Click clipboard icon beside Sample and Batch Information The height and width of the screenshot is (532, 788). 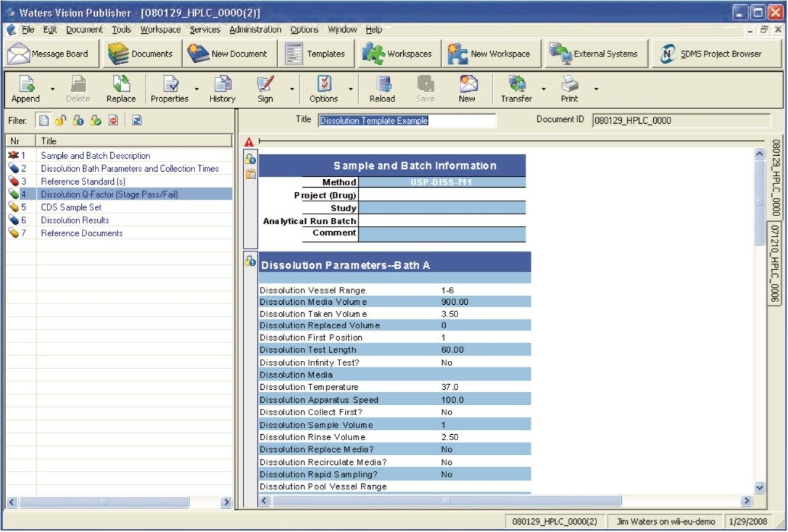[x=251, y=174]
